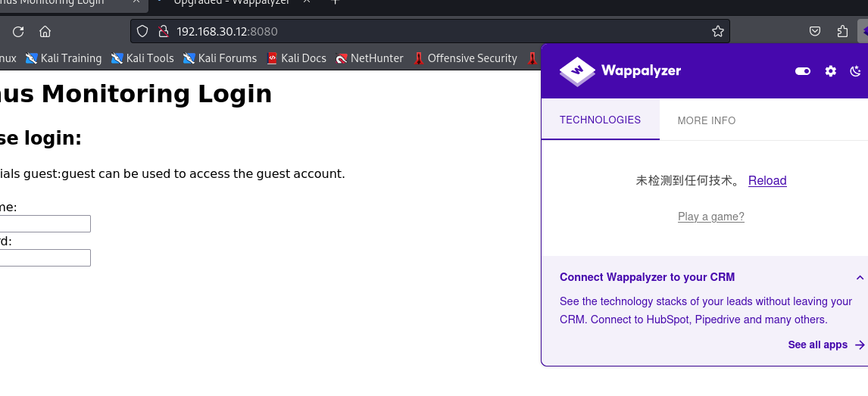Open the Kali Training bookmark
Screen dimensions: 868x396
click(x=64, y=58)
